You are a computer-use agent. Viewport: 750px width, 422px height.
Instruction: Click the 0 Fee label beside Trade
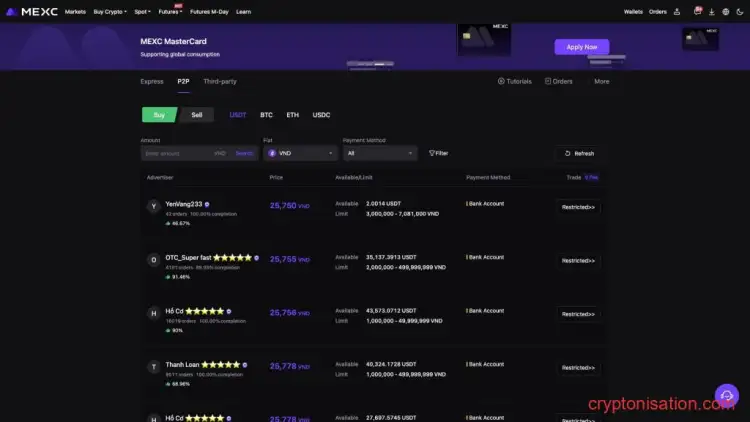(592, 178)
